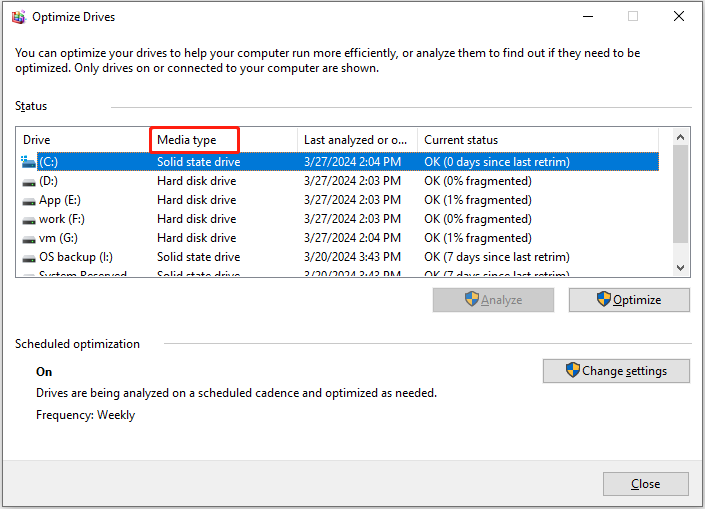This screenshot has height=509, width=705.
Task: Click 'Hard disk drive' in the vm (G:) row
Action: coord(196,238)
